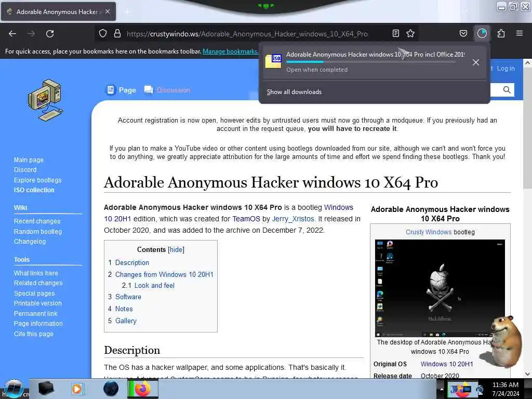Open Explore bootlegs in sidebar
532x399 pixels.
(37, 180)
